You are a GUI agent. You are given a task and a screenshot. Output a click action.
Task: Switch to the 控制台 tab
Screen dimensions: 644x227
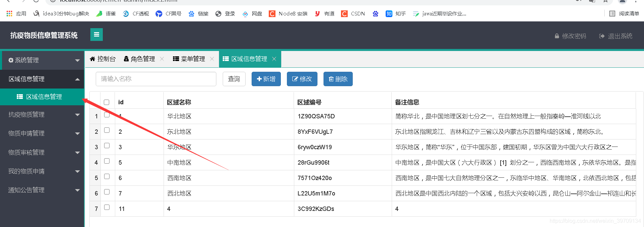pyautogui.click(x=103, y=59)
